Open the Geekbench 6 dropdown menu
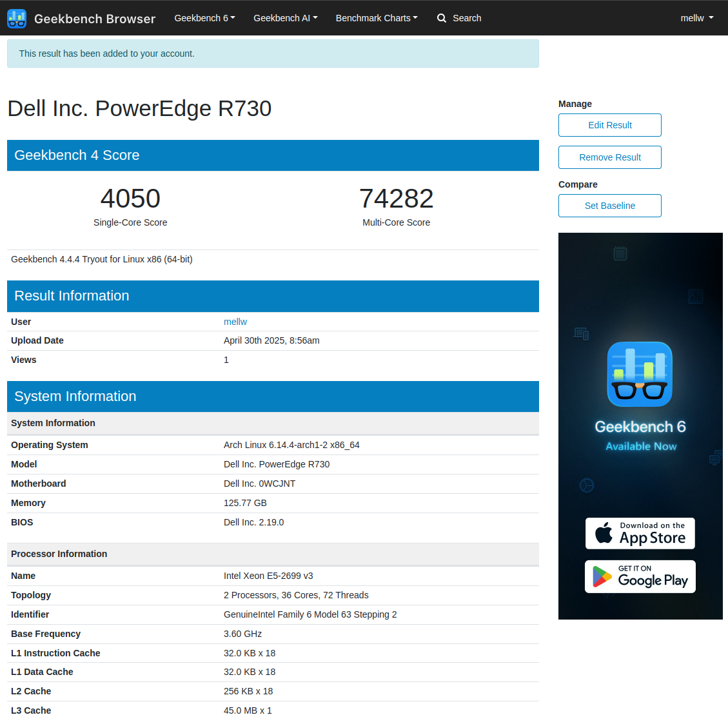 coord(205,18)
